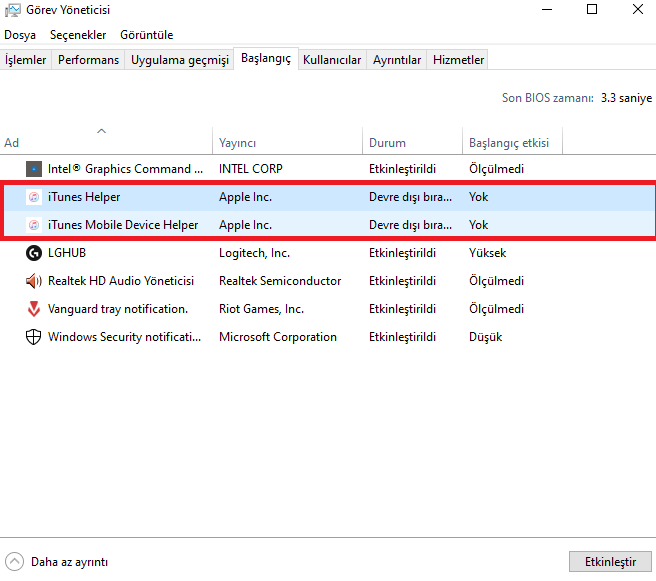Switch to the İşlemler tab
The width and height of the screenshot is (656, 581).
pos(25,60)
